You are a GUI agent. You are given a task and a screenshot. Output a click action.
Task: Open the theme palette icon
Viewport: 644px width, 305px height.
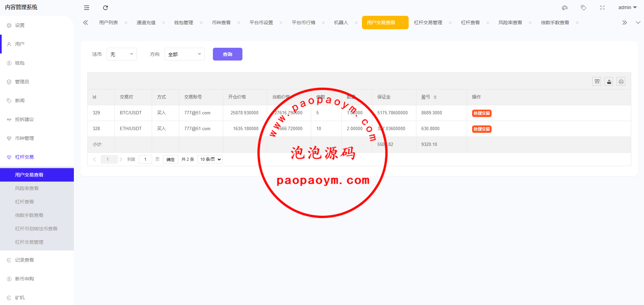[x=565, y=8]
